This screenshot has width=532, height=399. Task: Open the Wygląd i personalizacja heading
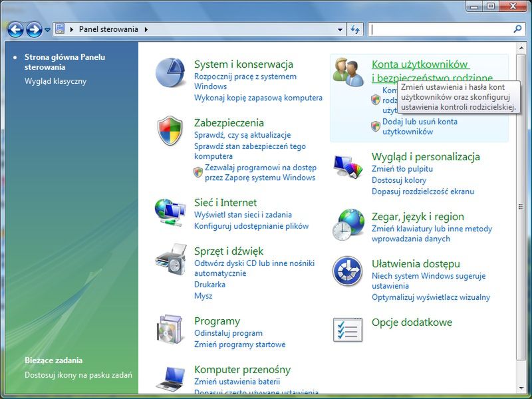(x=426, y=156)
